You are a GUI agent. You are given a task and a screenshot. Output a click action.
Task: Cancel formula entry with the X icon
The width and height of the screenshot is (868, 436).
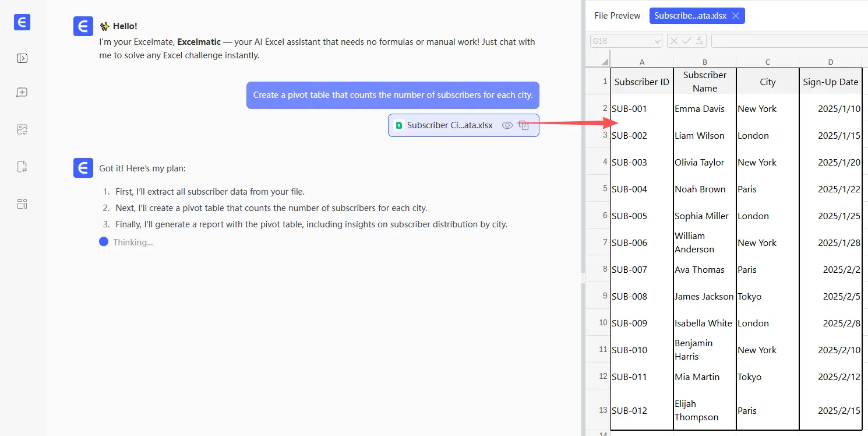(673, 41)
